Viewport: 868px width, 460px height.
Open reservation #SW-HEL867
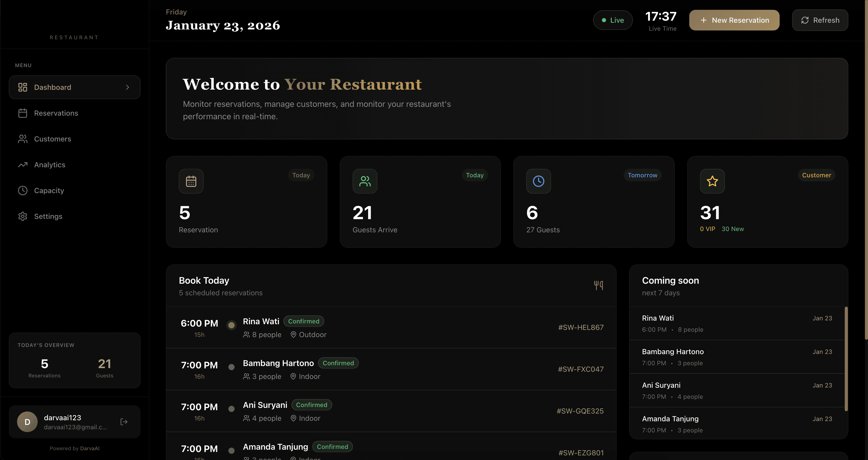click(580, 327)
